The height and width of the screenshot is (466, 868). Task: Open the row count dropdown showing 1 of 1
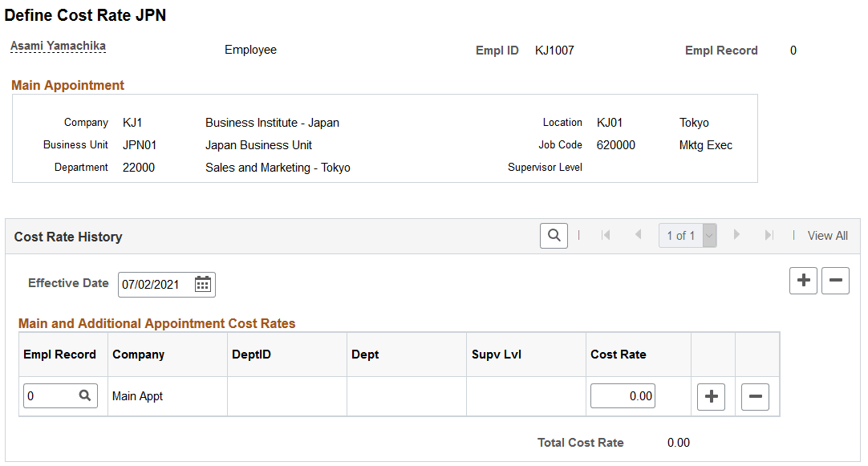tap(709, 235)
